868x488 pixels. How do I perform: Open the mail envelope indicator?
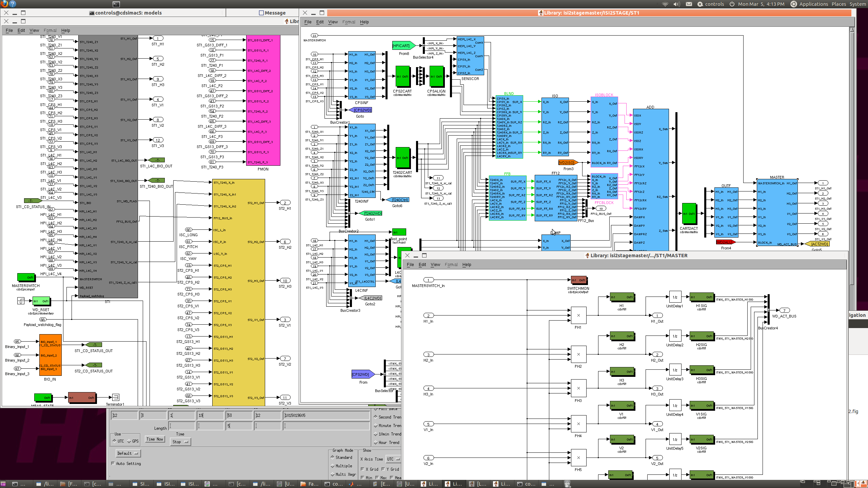(689, 4)
